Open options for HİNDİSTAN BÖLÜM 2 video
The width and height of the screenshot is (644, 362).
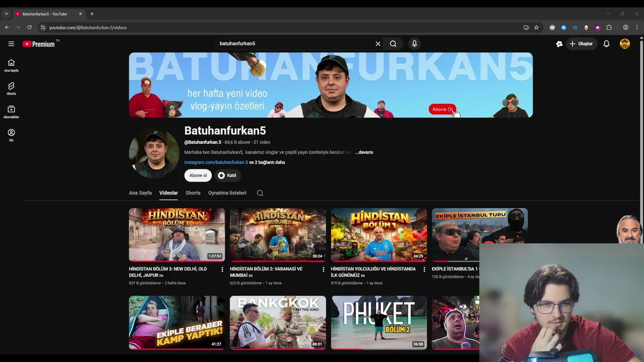point(323,269)
